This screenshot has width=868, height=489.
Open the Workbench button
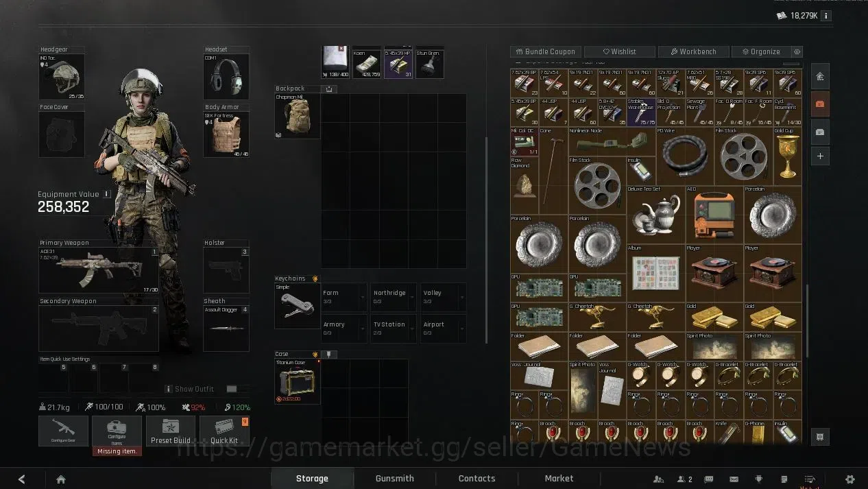coord(694,51)
